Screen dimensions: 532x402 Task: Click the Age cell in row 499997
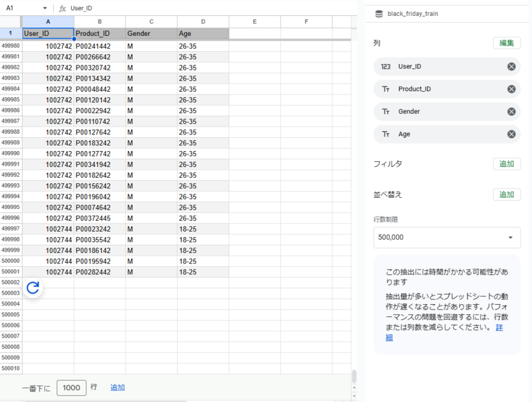click(203, 229)
